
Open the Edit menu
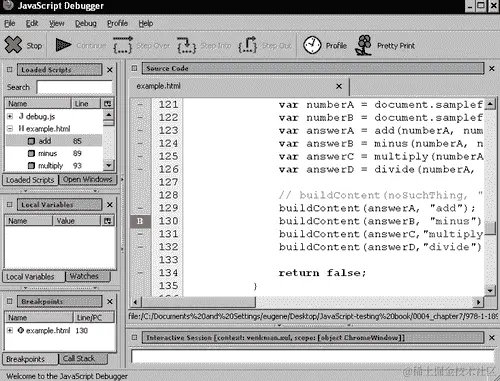(32, 23)
